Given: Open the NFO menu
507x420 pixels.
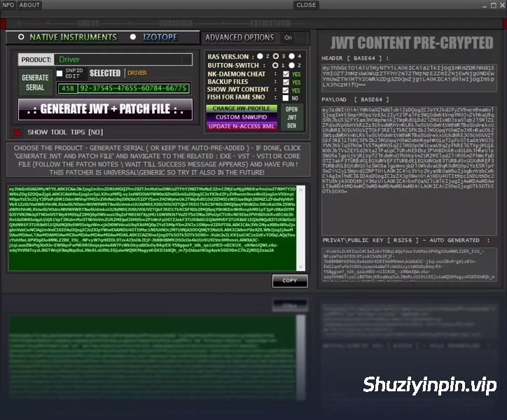Looking at the screenshot, I should [8, 5].
